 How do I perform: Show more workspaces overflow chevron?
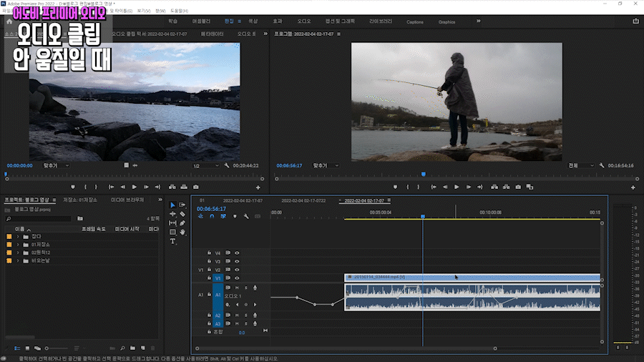tap(479, 21)
